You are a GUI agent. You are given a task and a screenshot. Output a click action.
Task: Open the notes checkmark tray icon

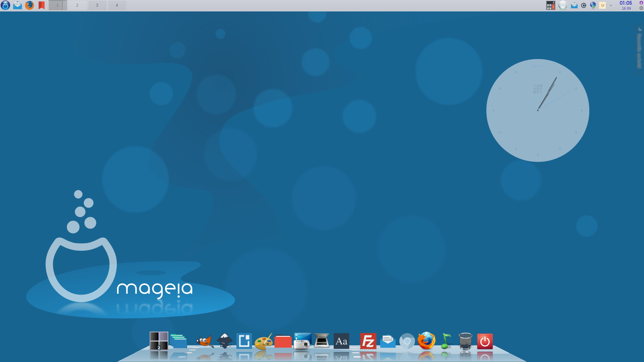602,5
